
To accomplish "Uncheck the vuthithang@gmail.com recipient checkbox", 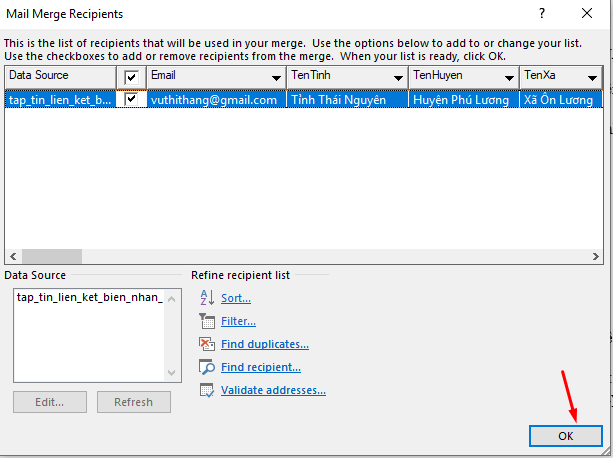I will click(131, 99).
